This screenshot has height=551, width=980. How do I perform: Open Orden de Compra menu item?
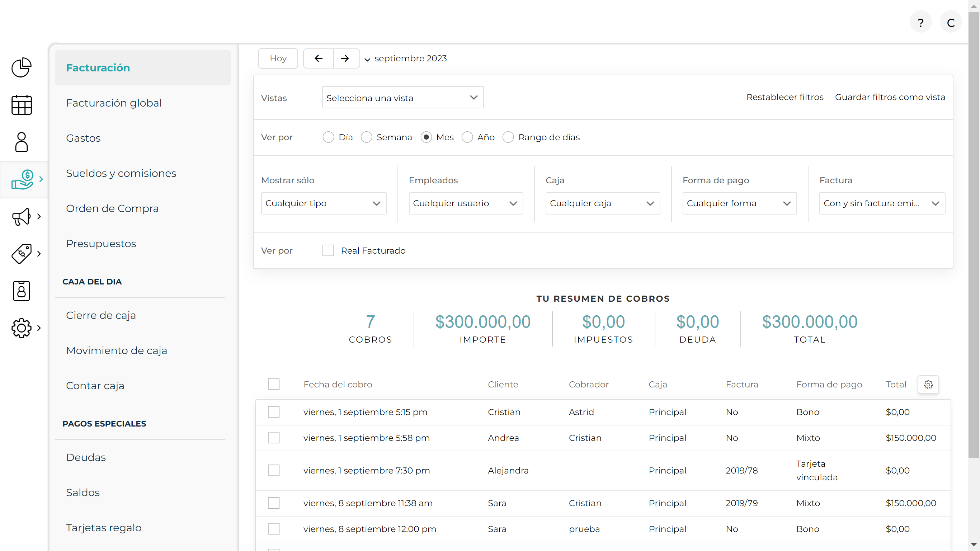[112, 208]
